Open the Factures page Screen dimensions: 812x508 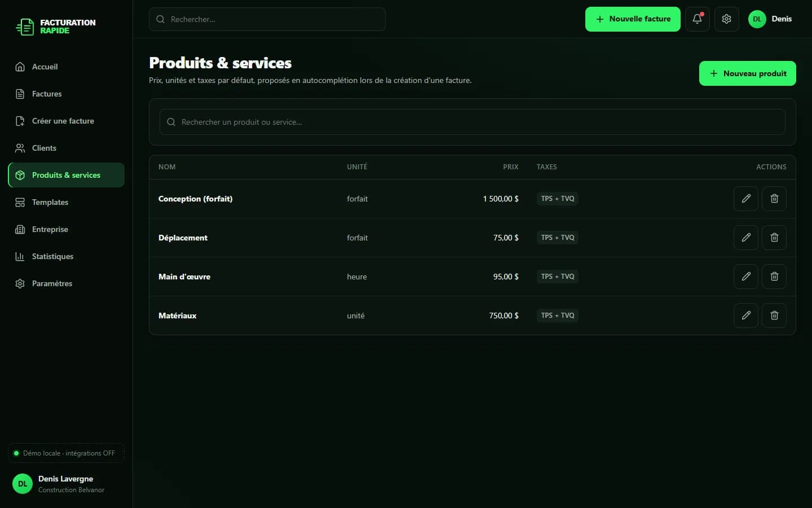pyautogui.click(x=66, y=94)
